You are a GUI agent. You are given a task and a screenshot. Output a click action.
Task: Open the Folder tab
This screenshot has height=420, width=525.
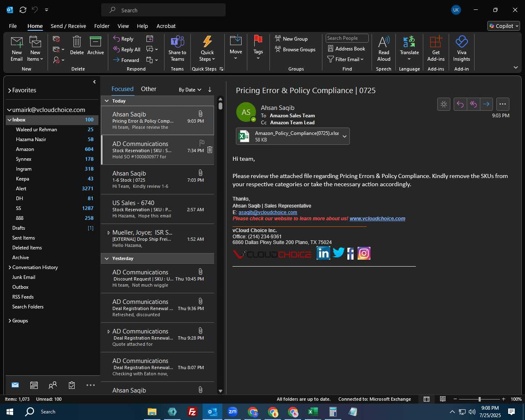(x=102, y=26)
